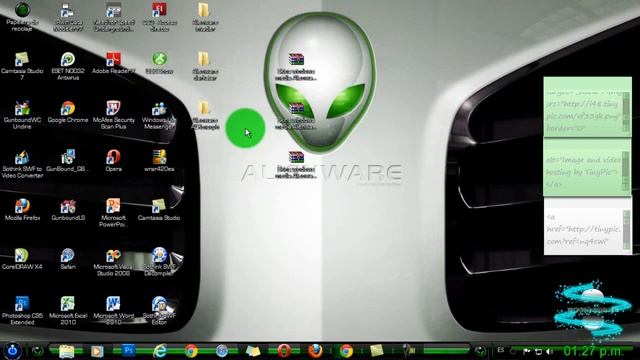Image resolution: width=640 pixels, height=360 pixels.
Task: Open volume control in system tray
Action: pyautogui.click(x=549, y=351)
